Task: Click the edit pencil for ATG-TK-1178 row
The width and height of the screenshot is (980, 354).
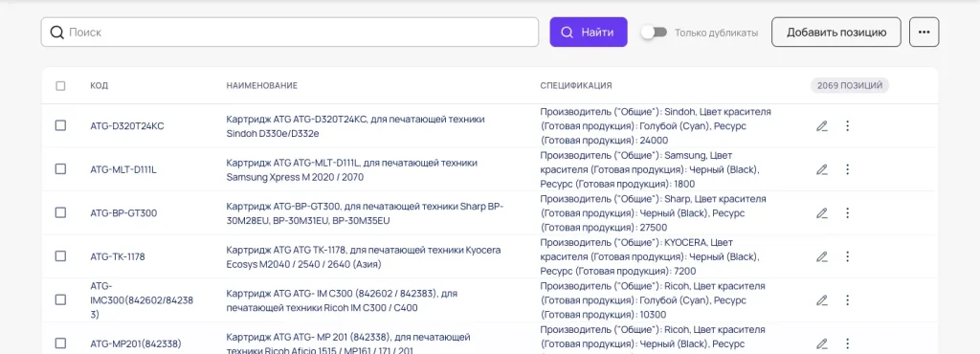Action: [822, 256]
